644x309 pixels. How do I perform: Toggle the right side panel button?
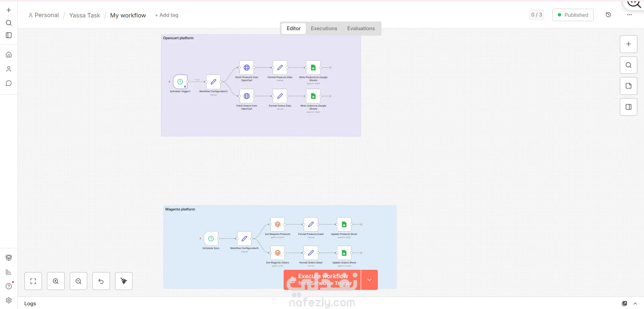click(629, 107)
